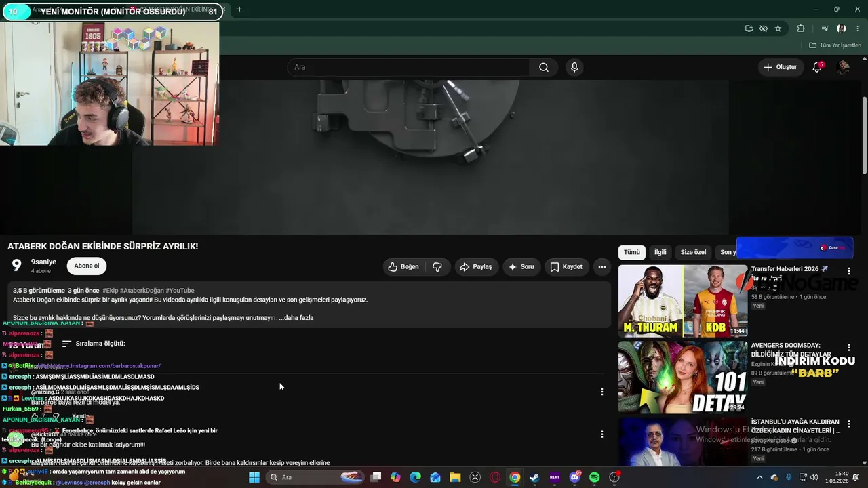Select the İlgili filter chip
The width and height of the screenshot is (868, 488).
coord(660,252)
